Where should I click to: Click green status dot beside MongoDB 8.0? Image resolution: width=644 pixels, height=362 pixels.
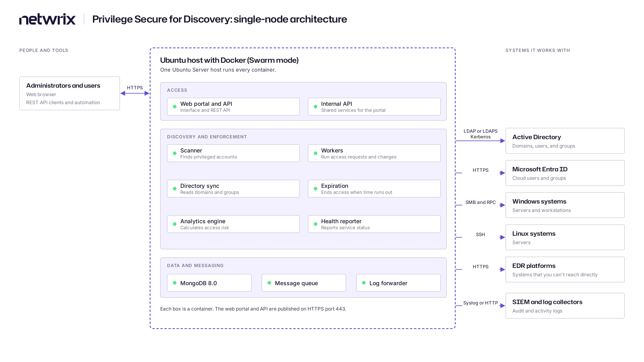pyautogui.click(x=175, y=283)
